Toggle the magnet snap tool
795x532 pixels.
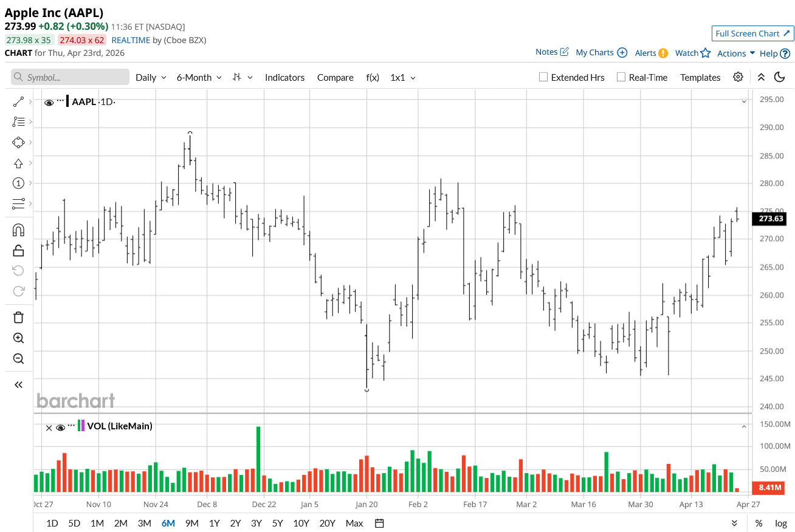pos(18,230)
